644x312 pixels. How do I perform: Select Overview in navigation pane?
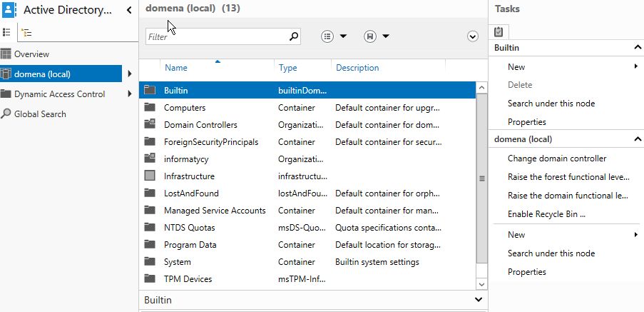pos(31,54)
